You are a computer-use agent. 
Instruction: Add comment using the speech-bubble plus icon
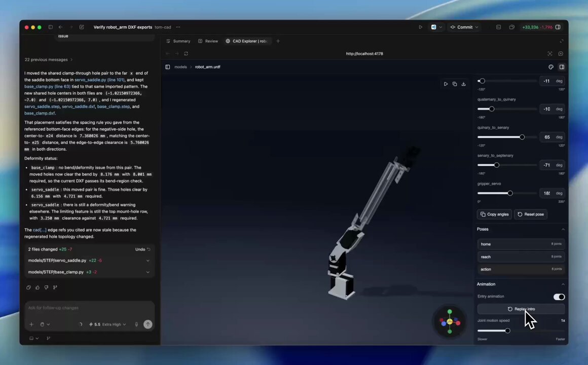tap(561, 54)
